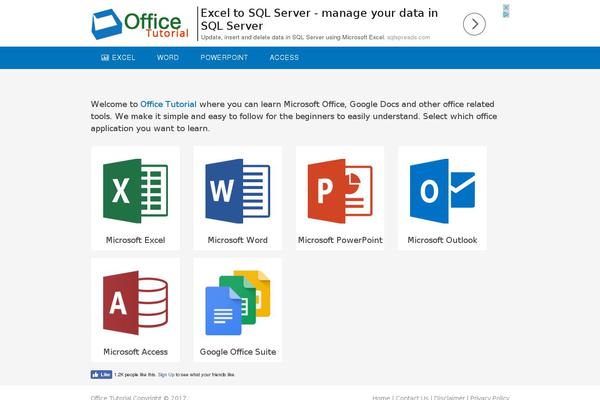The width and height of the screenshot is (600, 400).
Task: Open the EXCEL menu item
Action: click(118, 57)
